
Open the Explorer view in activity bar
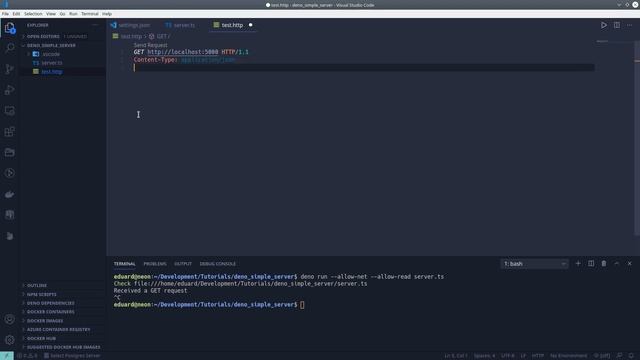9,28
